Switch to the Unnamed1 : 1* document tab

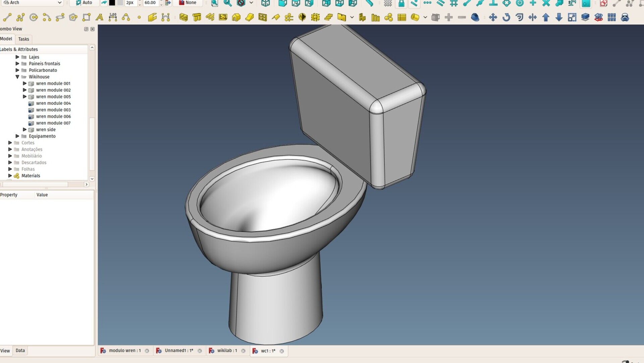point(179,351)
